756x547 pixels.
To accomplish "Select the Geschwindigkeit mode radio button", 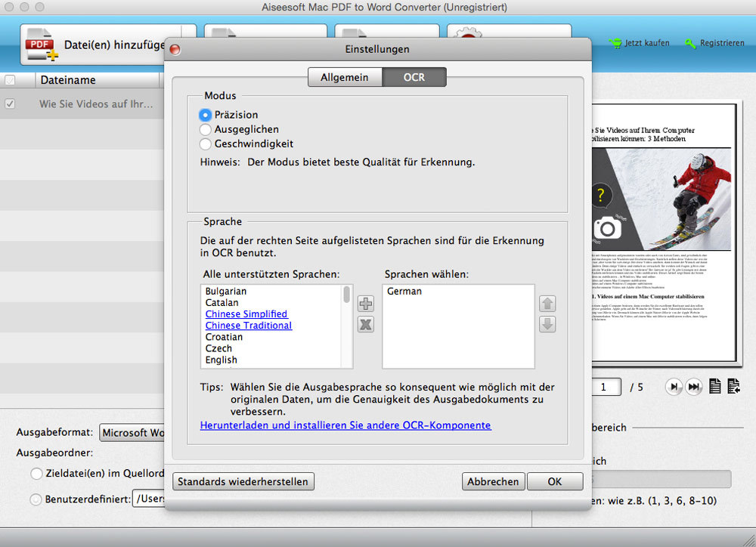I will pos(206,144).
